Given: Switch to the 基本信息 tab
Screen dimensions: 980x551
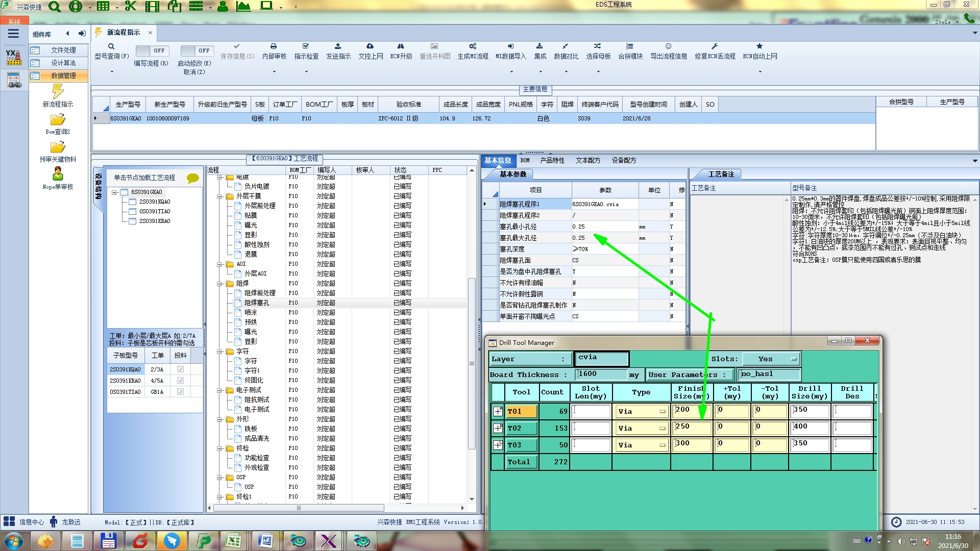Looking at the screenshot, I should [x=498, y=161].
